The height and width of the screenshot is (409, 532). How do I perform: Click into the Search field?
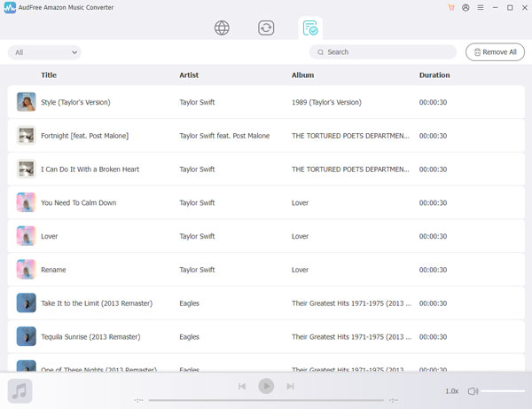[x=383, y=52]
